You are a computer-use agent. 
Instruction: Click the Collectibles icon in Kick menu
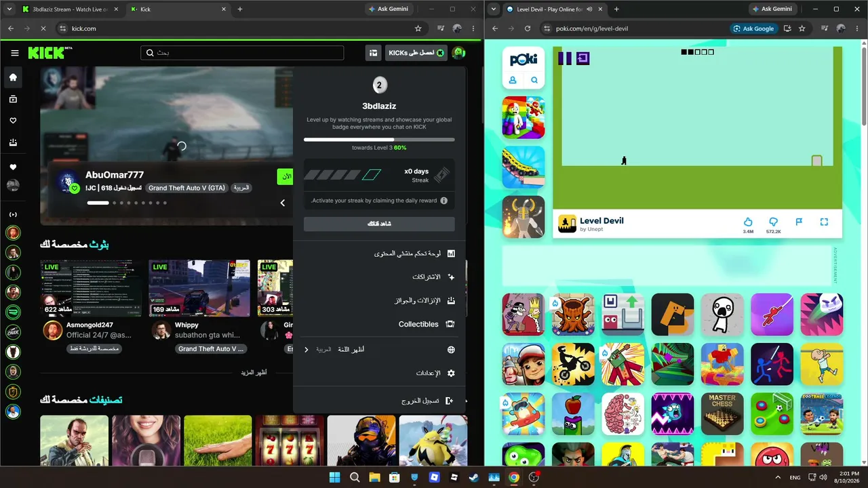click(x=450, y=324)
